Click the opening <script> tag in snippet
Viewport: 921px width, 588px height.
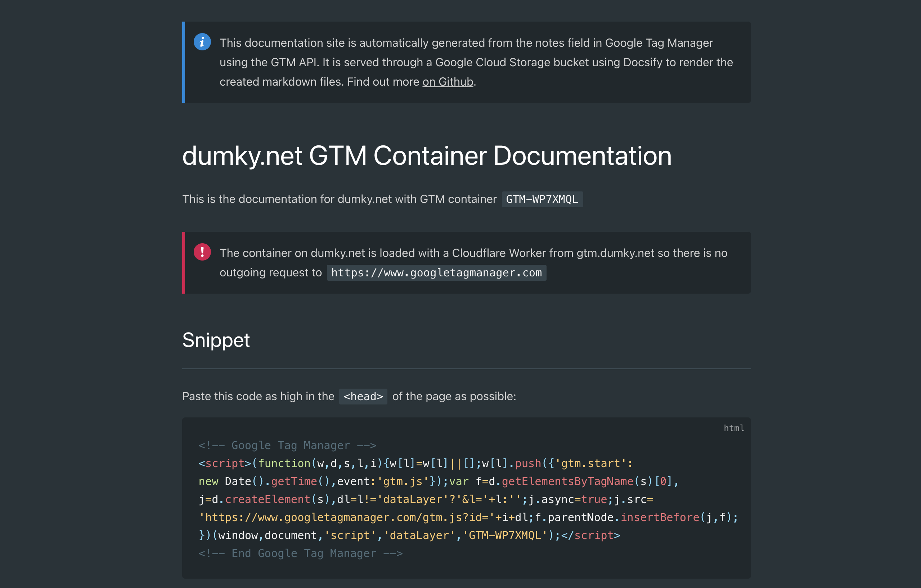click(225, 463)
